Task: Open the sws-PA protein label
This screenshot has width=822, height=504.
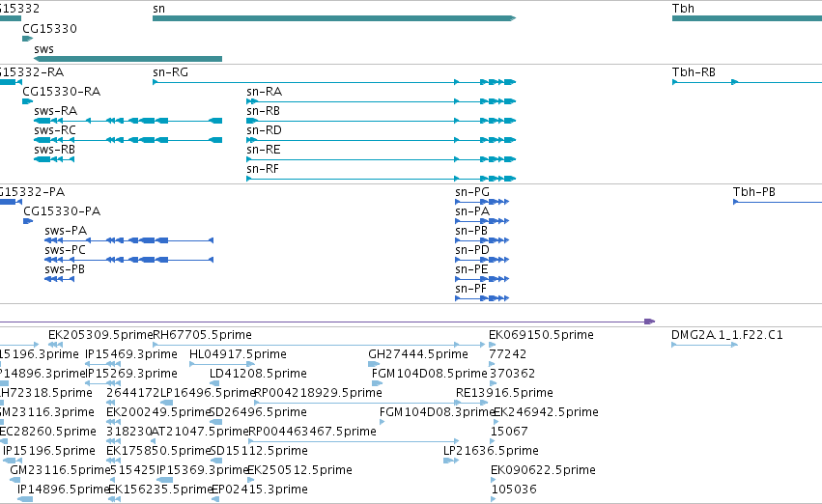Action: click(66, 231)
